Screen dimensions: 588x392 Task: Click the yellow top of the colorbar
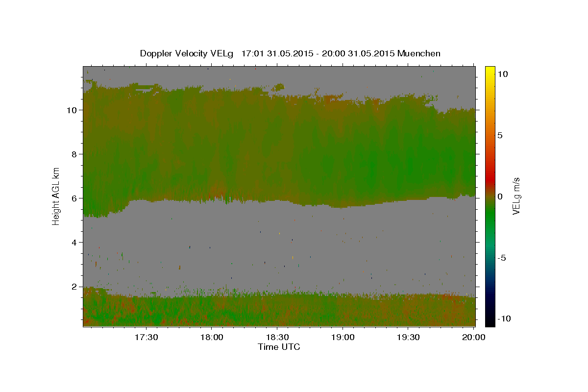click(490, 70)
